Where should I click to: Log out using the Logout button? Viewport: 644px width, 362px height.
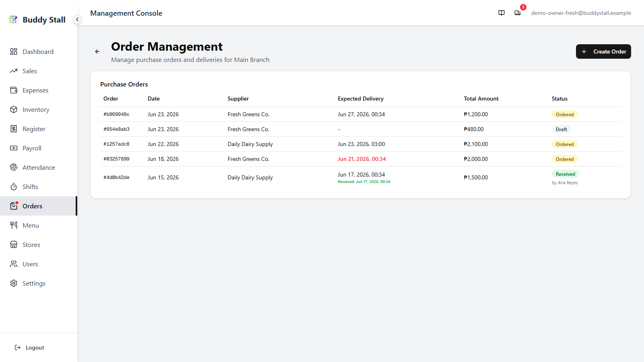pyautogui.click(x=29, y=348)
